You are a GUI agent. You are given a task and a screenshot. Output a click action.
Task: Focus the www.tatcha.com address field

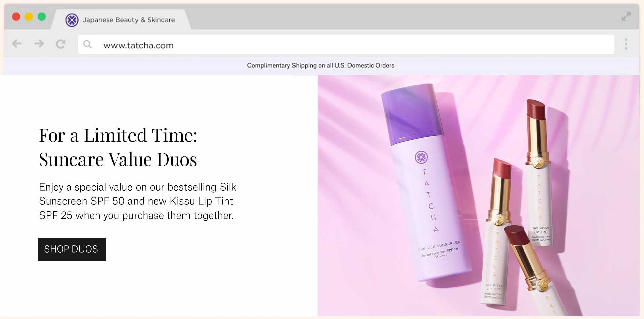[x=335, y=45]
